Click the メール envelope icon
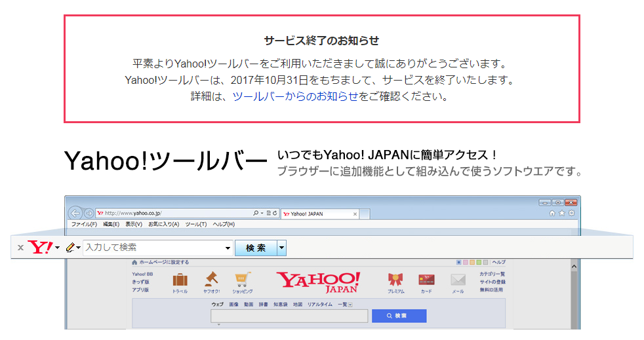 (x=458, y=280)
